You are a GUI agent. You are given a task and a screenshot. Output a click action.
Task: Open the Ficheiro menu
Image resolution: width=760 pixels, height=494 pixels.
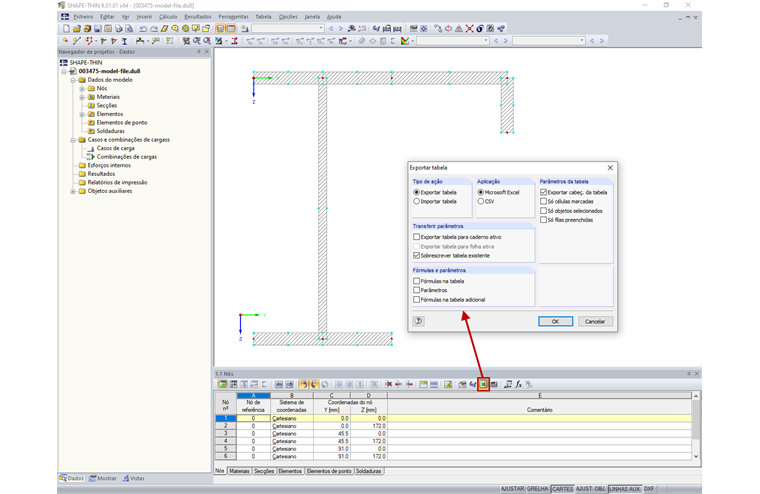[83, 16]
